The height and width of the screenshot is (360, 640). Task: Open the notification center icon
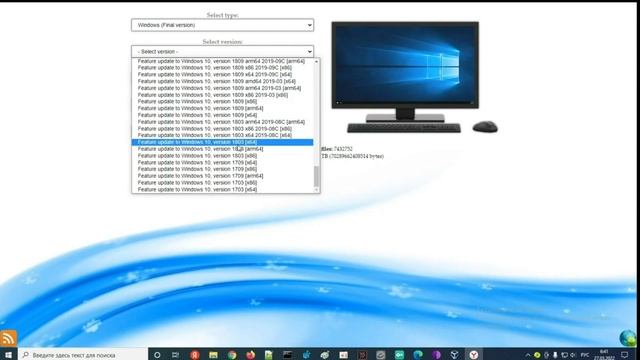pyautogui.click(x=624, y=355)
